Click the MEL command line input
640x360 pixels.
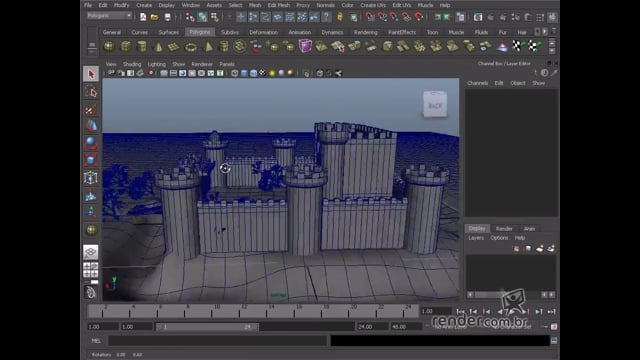[x=218, y=340]
